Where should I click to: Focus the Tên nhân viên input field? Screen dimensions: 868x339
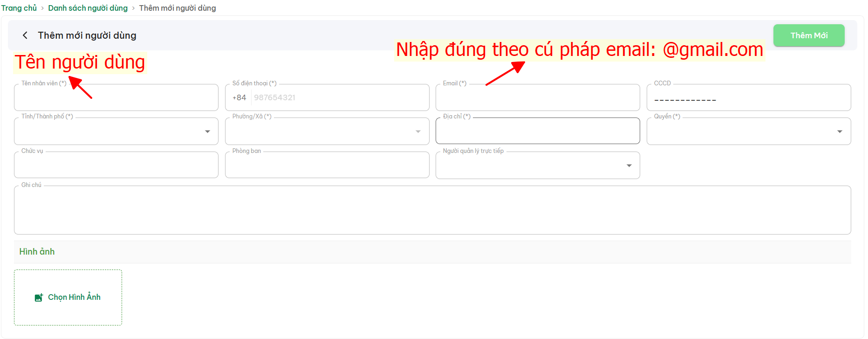(116, 98)
